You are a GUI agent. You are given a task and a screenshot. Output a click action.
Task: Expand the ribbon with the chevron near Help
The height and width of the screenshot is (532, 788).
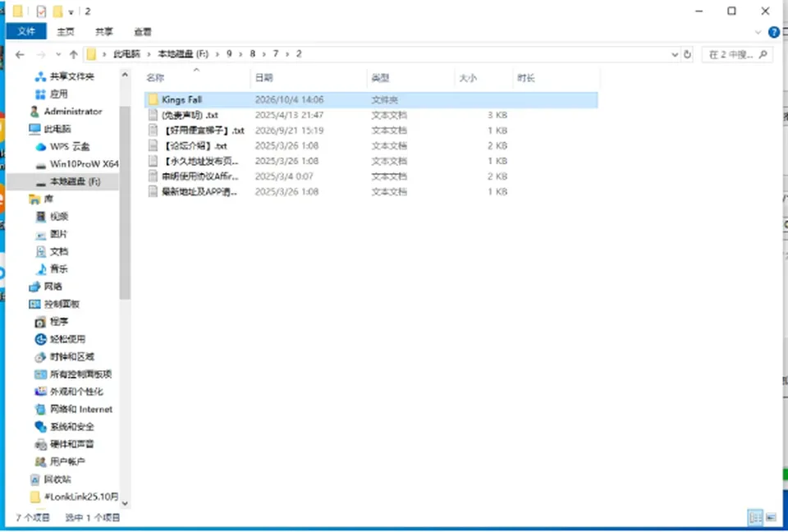click(758, 32)
